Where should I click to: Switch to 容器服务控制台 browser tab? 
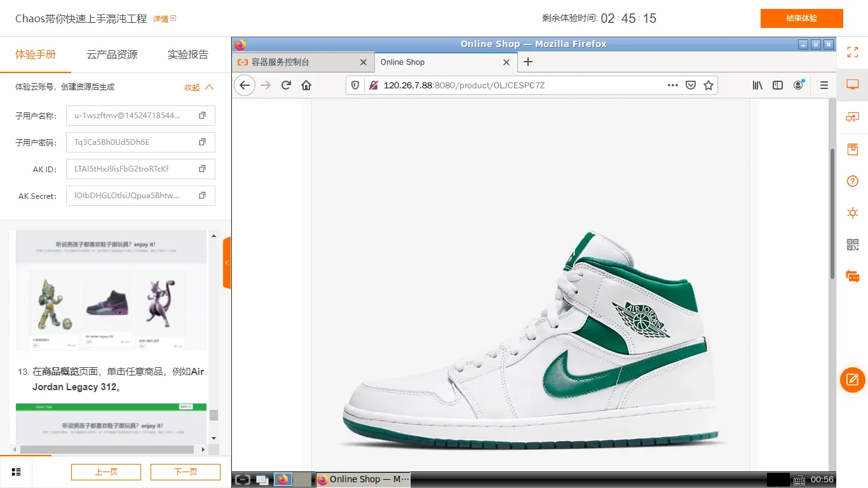[x=303, y=62]
